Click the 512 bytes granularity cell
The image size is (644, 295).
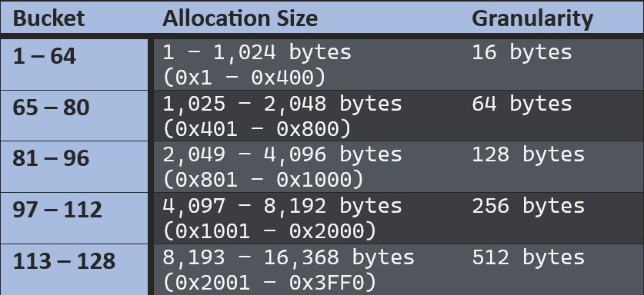pos(528,257)
